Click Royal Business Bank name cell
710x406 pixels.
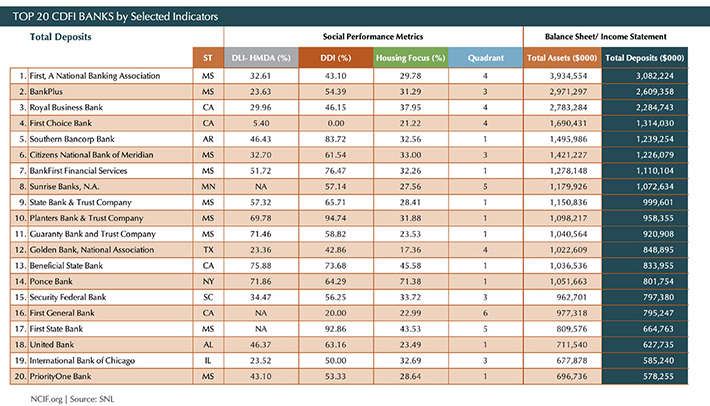click(66, 107)
